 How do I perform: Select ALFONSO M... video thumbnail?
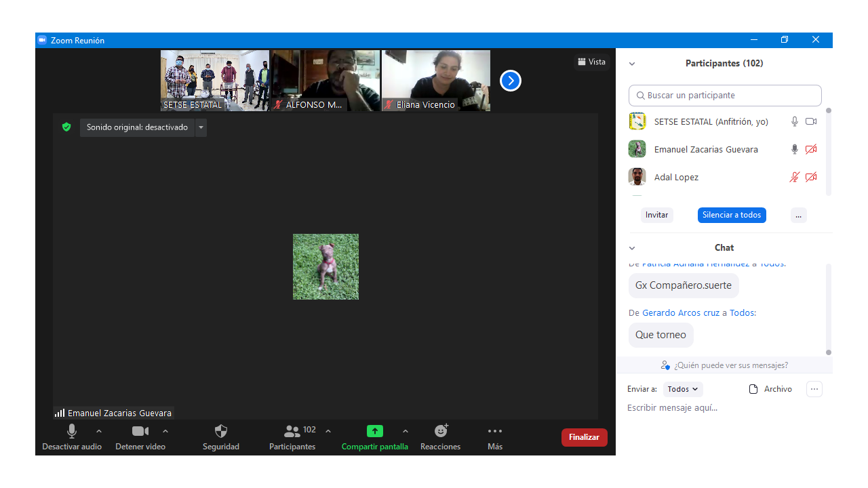(x=326, y=81)
